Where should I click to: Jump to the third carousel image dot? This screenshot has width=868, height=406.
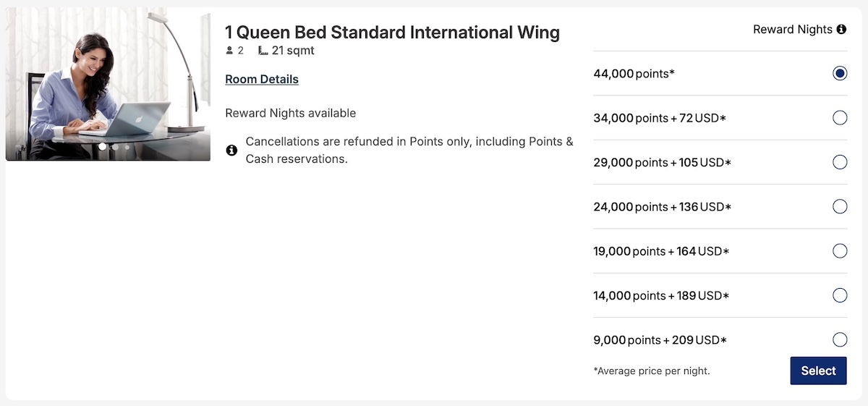coord(127,147)
